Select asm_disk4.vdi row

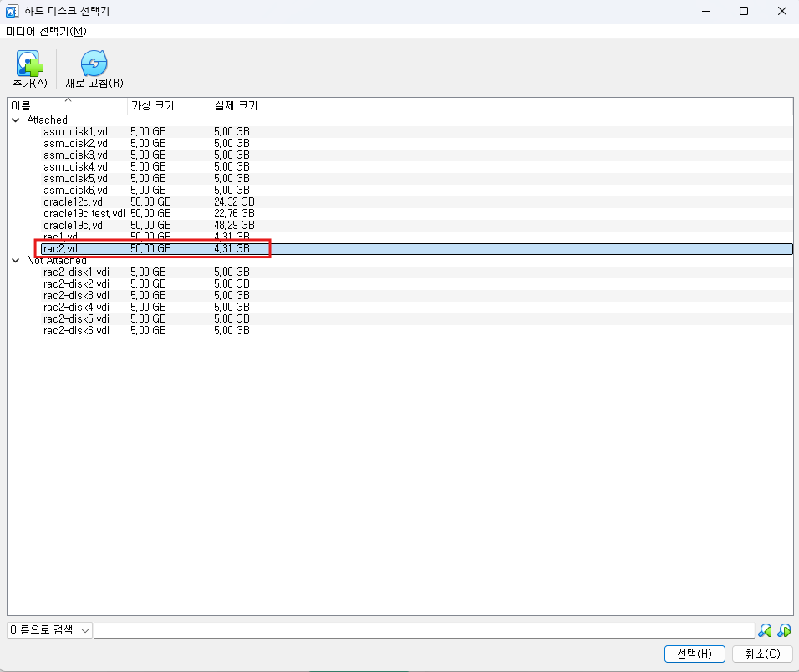417,167
